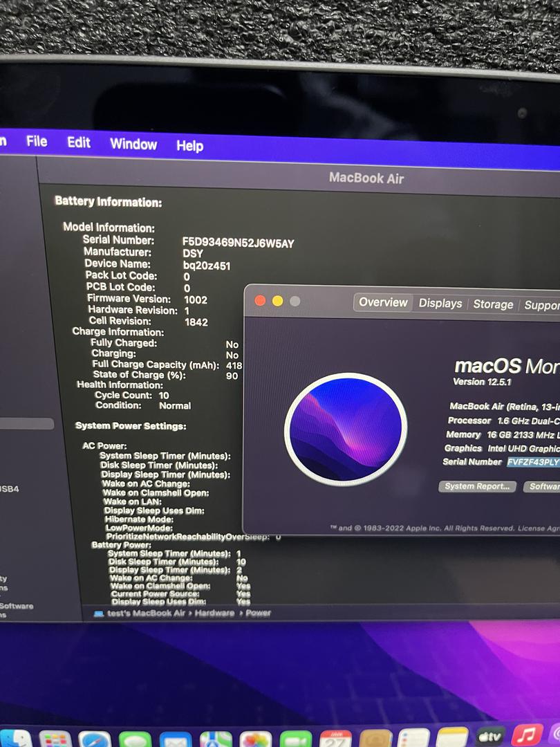Click the MacBook Air window title
Viewport: 560px width, 747px height.
[366, 178]
